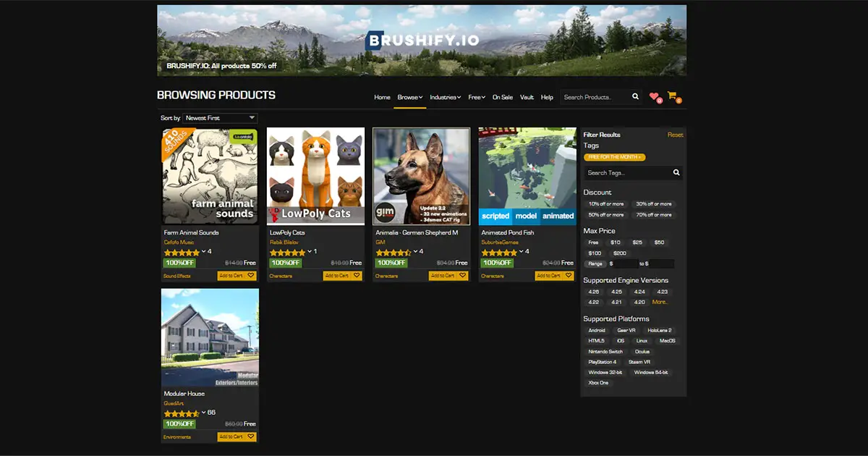Click the star rating of Farm Animal Sounds

(x=182, y=252)
